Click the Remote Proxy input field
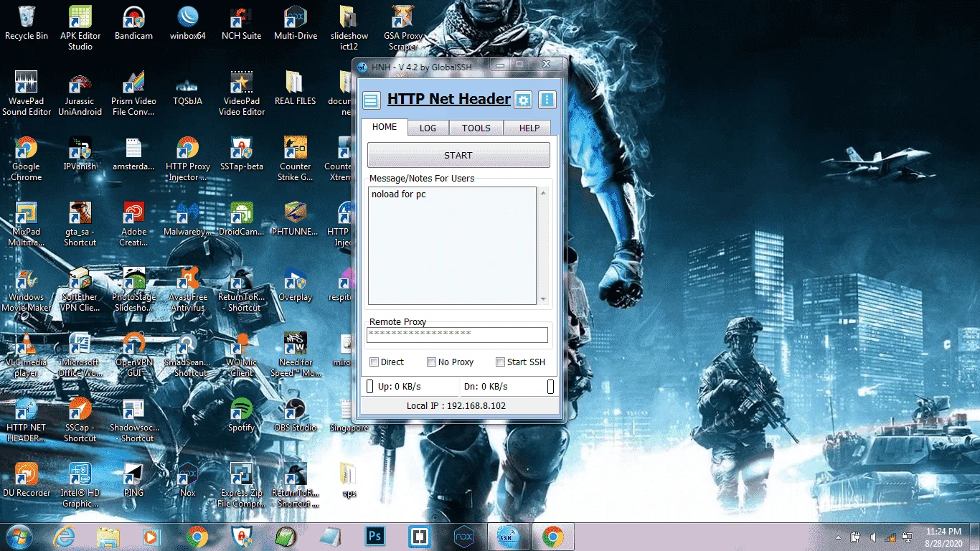The height and width of the screenshot is (551, 980). point(457,334)
